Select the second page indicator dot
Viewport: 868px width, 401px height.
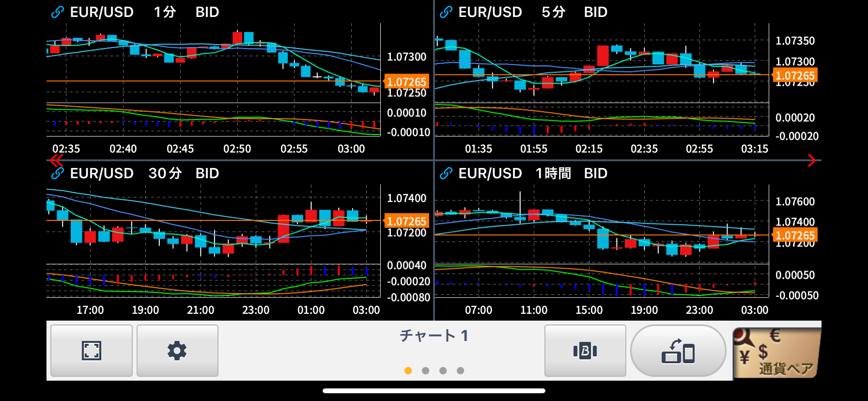click(426, 370)
